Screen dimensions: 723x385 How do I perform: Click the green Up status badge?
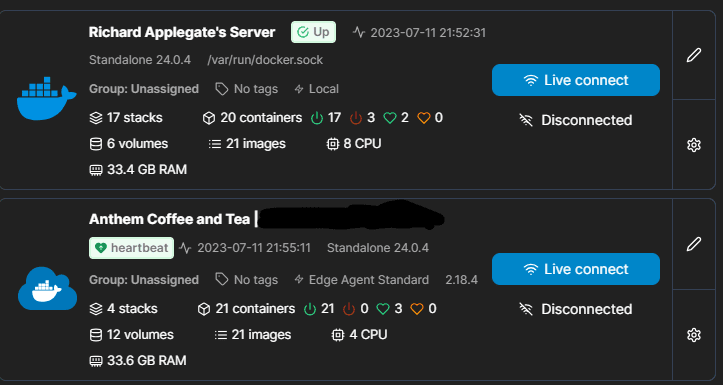(313, 32)
